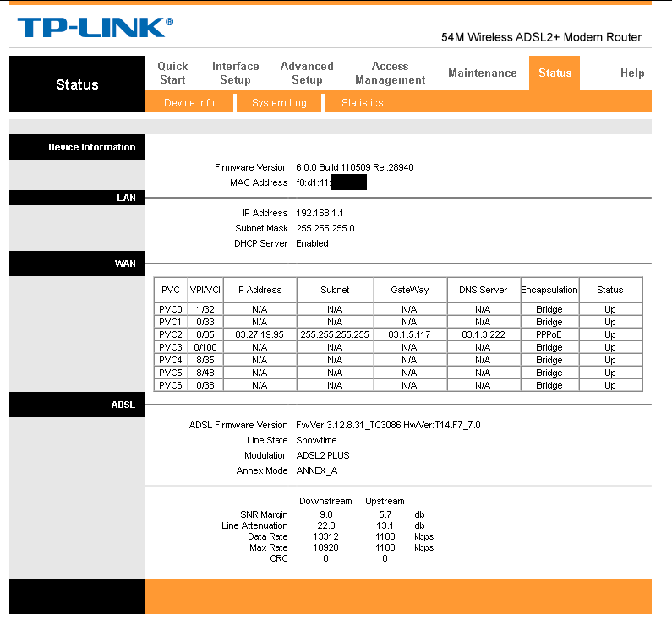Screen dimensions: 672x620
Task: Click VPI/VCI value 0/38
Action: point(205,385)
